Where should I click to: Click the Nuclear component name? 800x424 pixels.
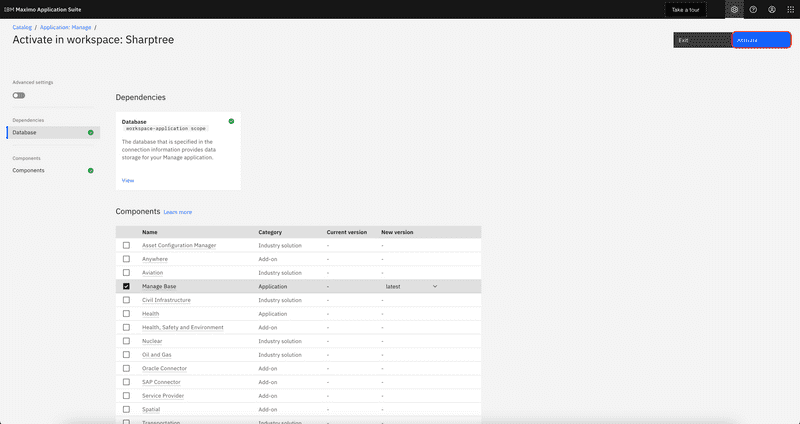pyautogui.click(x=152, y=341)
